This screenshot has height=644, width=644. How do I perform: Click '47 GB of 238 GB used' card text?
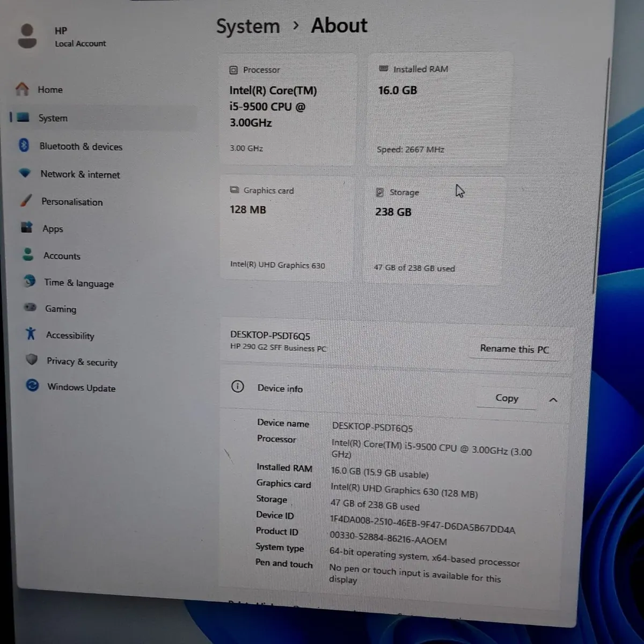414,267
